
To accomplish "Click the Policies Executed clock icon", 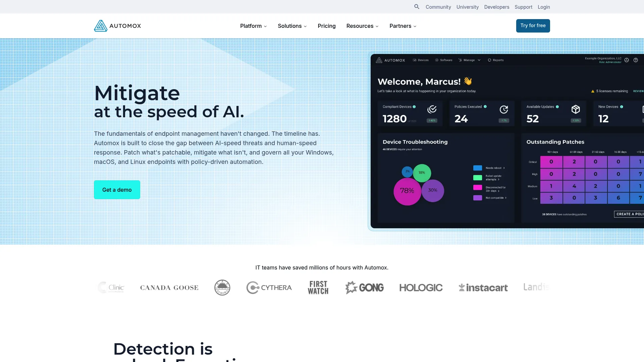I will 504,109.
